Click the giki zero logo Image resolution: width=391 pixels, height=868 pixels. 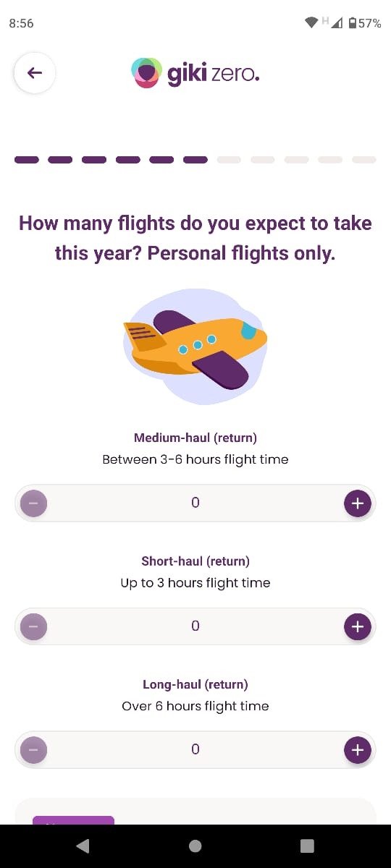(195, 73)
